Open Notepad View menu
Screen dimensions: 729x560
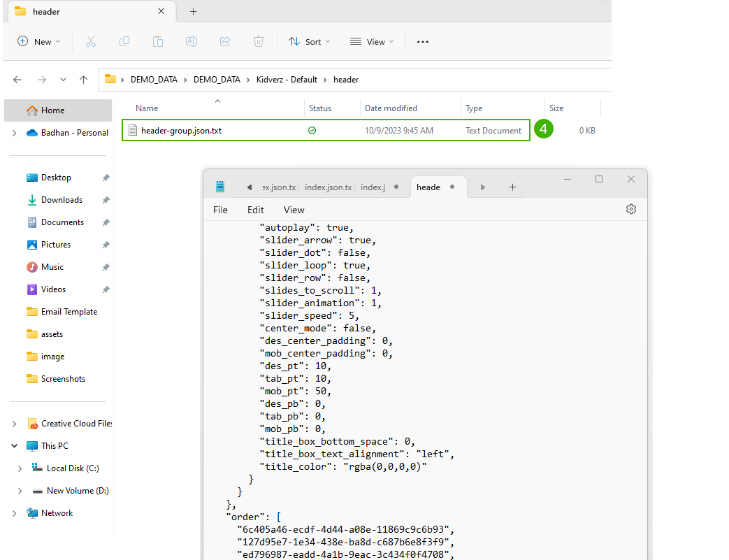pyautogui.click(x=294, y=210)
